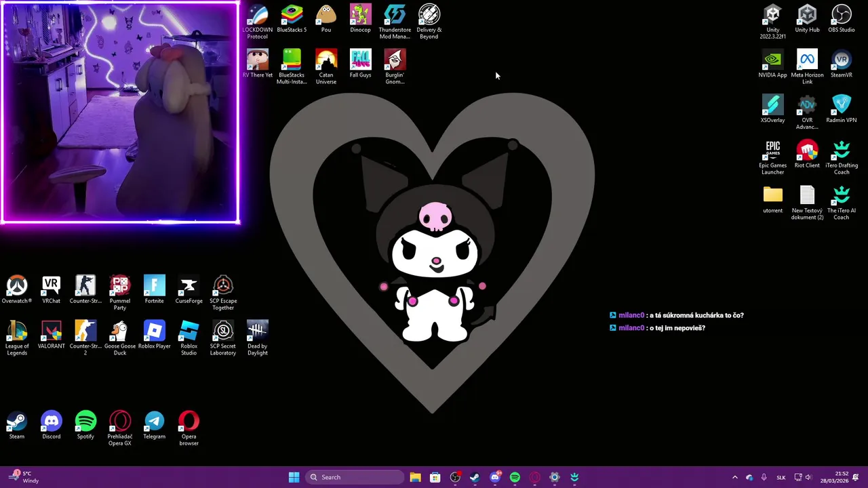
Task: Open the Riot Client shortcut
Action: (807, 154)
